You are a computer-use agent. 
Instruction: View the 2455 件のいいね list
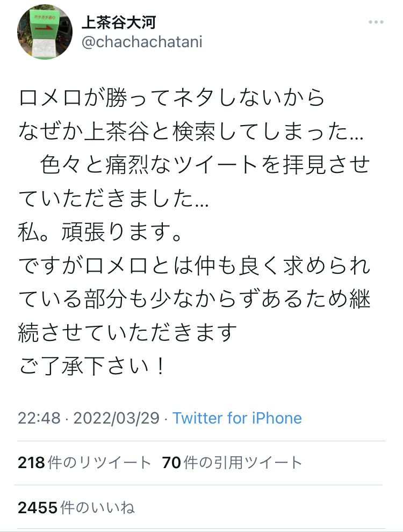coord(76,508)
